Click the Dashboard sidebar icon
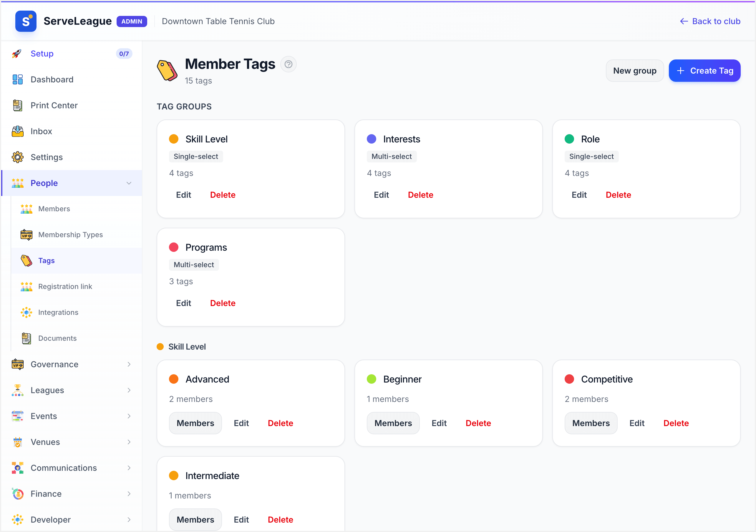756x532 pixels. [17, 79]
